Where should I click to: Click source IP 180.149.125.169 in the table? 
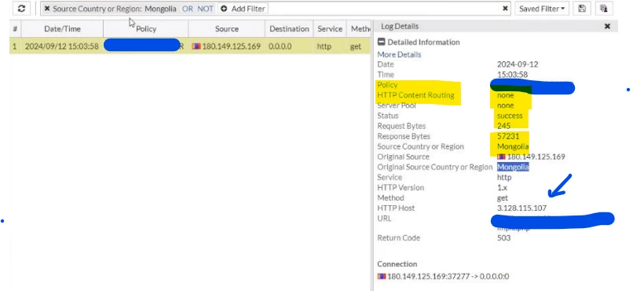(231, 46)
